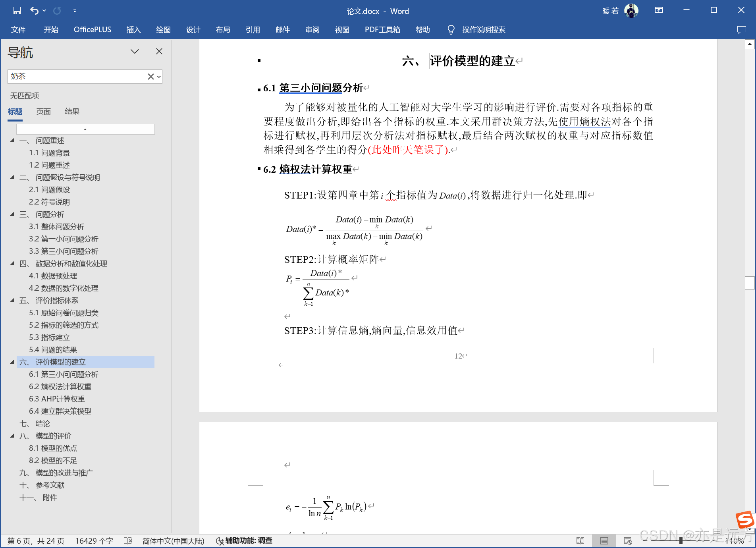Click page count 第 6 页, 共 24 页 in status bar
Viewport: 756px width, 548px height.
[x=36, y=541]
